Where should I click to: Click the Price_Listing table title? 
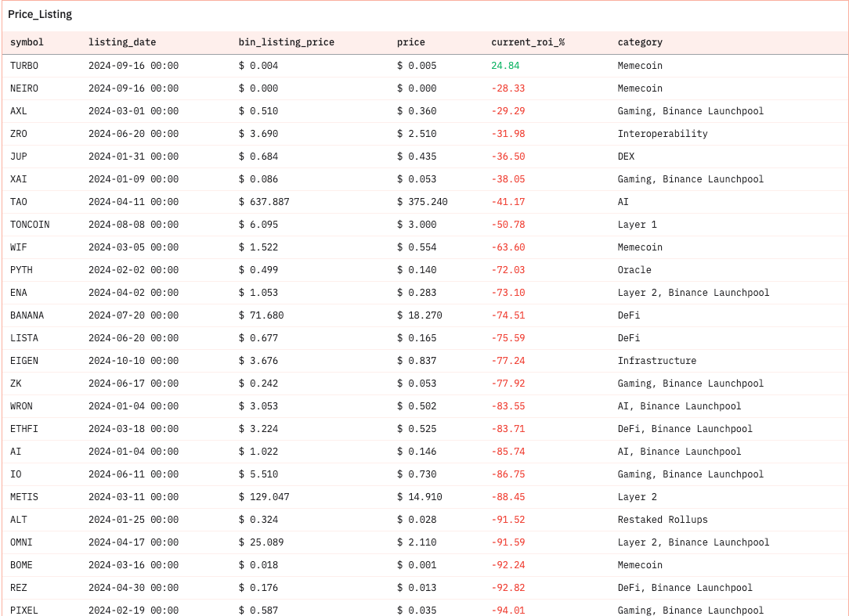click(x=40, y=15)
